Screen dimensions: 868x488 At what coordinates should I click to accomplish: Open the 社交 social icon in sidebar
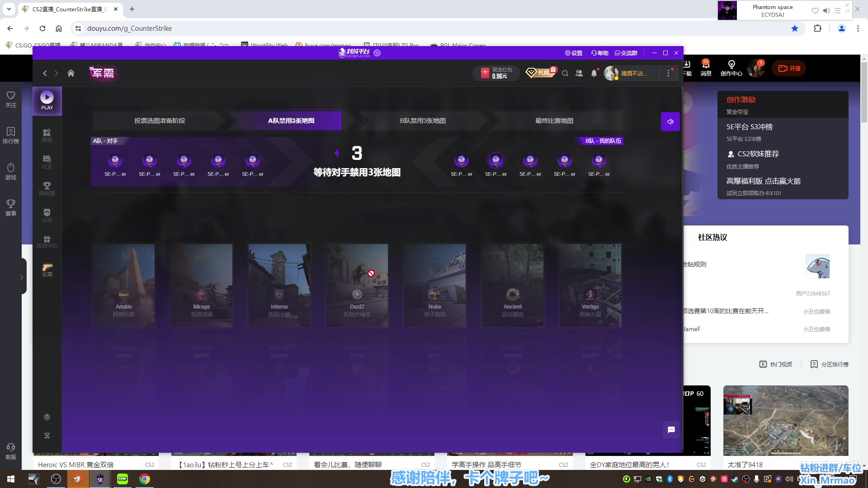[47, 162]
